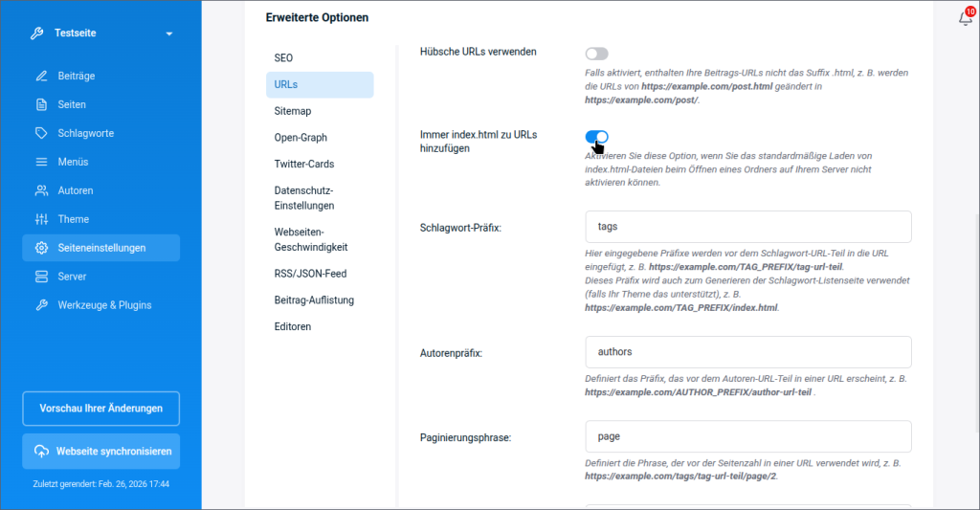Expand the Testseite site switcher dropdown
This screenshot has width=980, height=510.
169,33
